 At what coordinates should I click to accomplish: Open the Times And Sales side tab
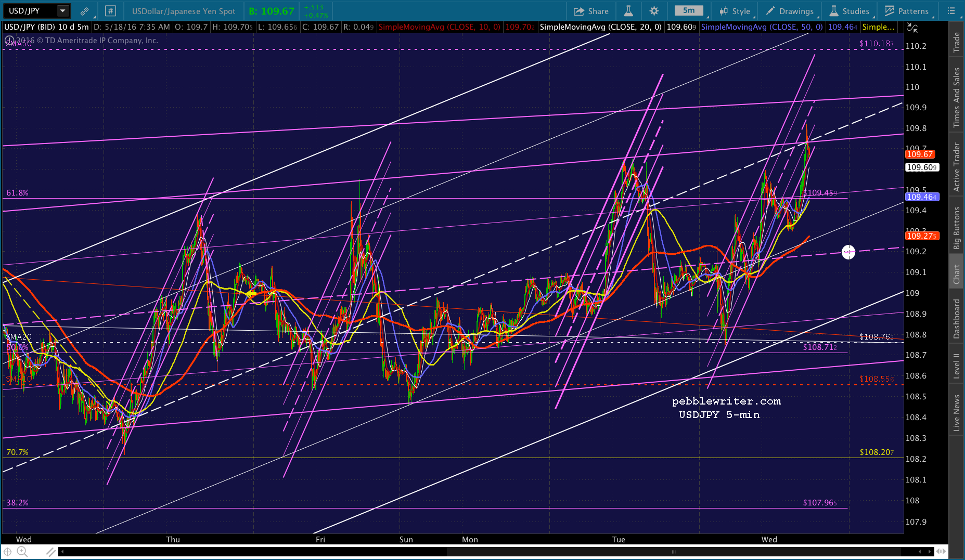point(956,97)
